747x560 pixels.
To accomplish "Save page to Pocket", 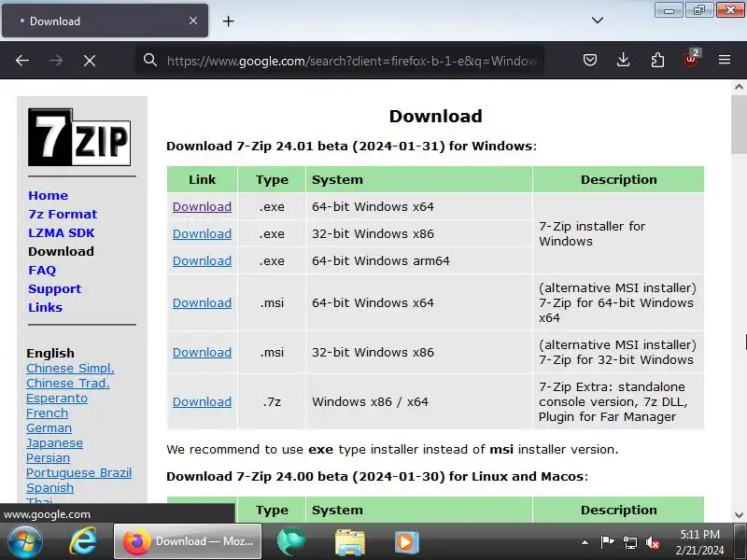I will point(590,60).
